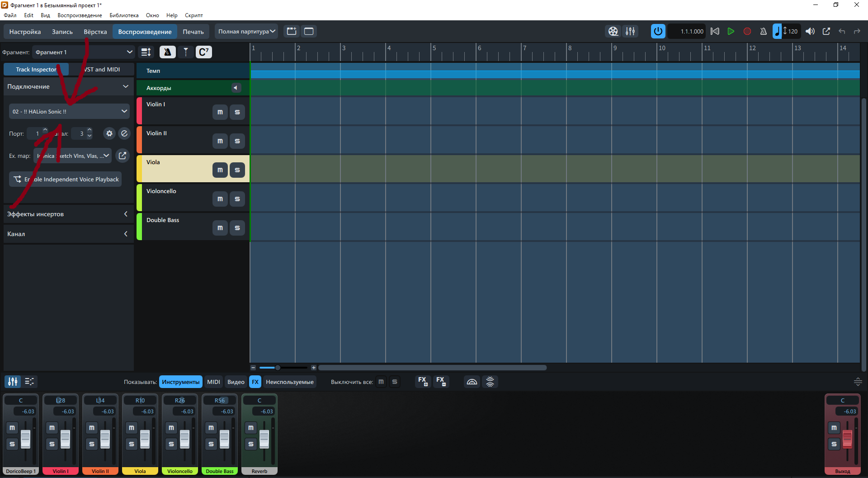This screenshot has height=478, width=868.
Task: Open the video window icon
Action: [x=613, y=31]
